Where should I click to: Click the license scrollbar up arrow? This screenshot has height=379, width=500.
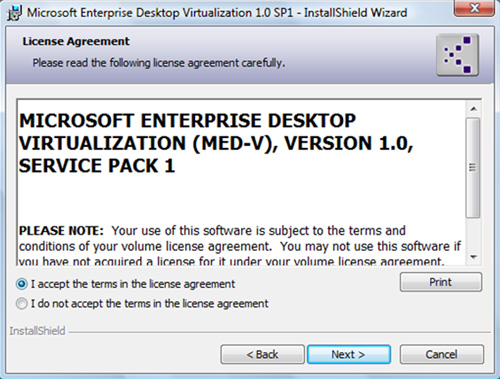[x=473, y=109]
